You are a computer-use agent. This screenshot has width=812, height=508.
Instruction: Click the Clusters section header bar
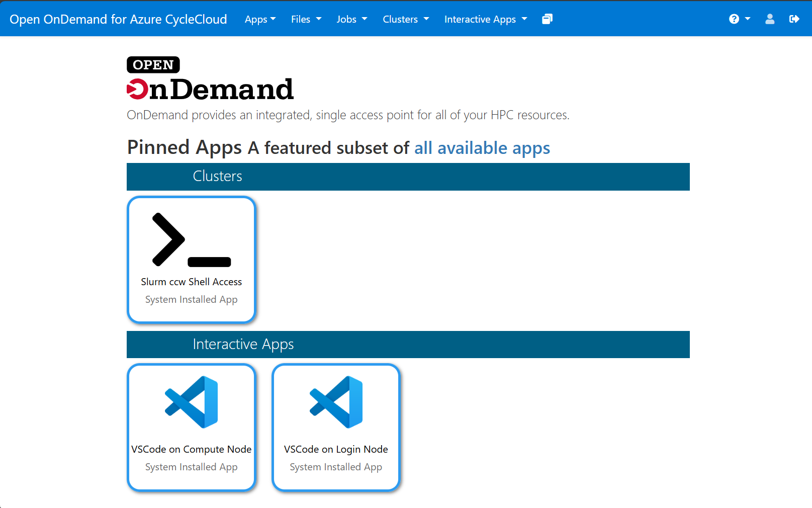408,177
